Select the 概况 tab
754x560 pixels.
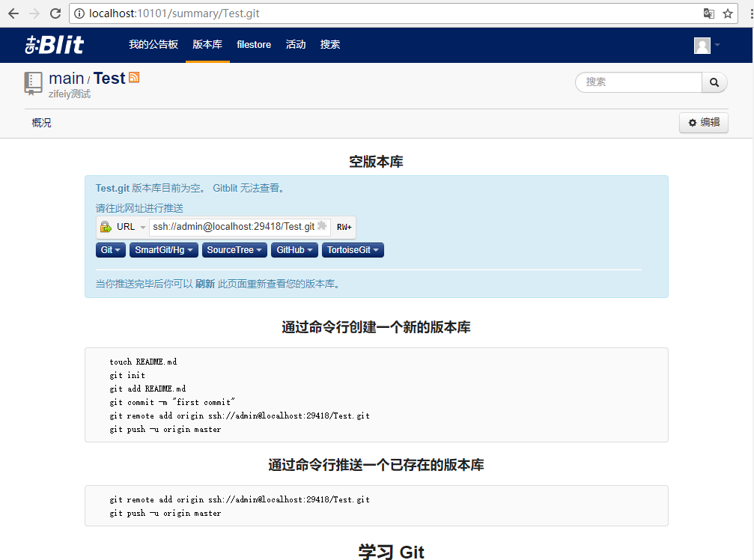[x=41, y=123]
